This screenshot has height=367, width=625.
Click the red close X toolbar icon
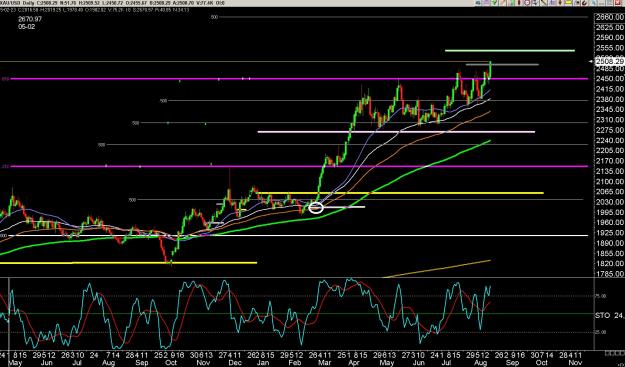point(617,2)
